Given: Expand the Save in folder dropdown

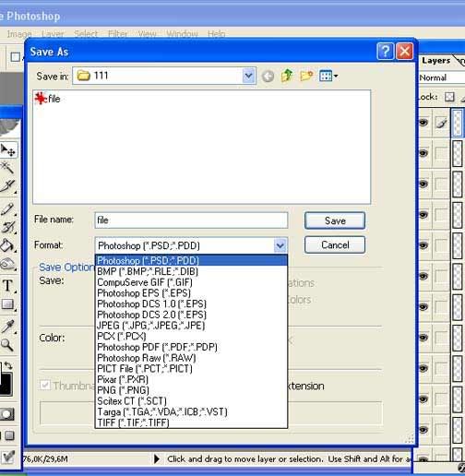Looking at the screenshot, I should pyautogui.click(x=248, y=76).
